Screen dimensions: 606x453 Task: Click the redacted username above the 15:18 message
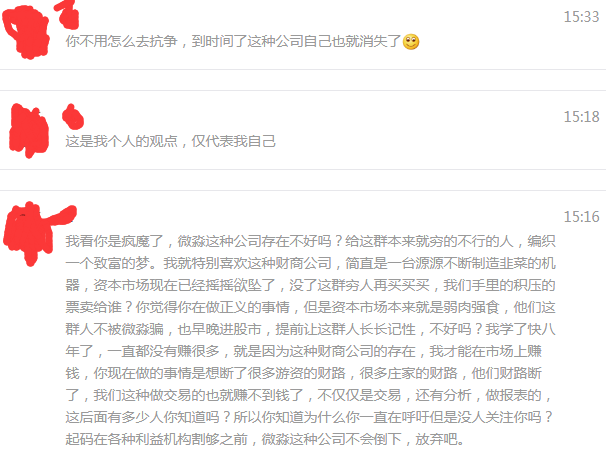click(x=73, y=117)
